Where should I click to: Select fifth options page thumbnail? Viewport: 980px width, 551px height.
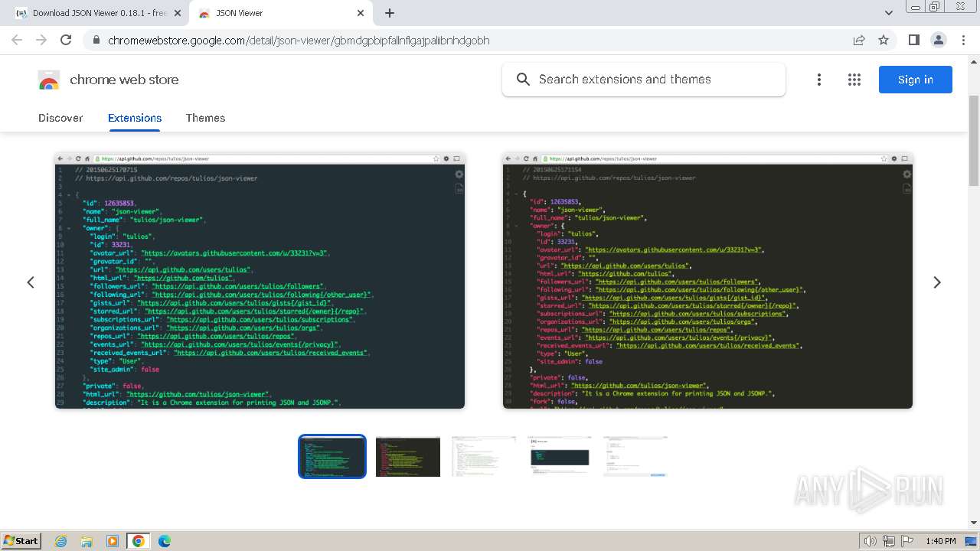[x=635, y=457]
